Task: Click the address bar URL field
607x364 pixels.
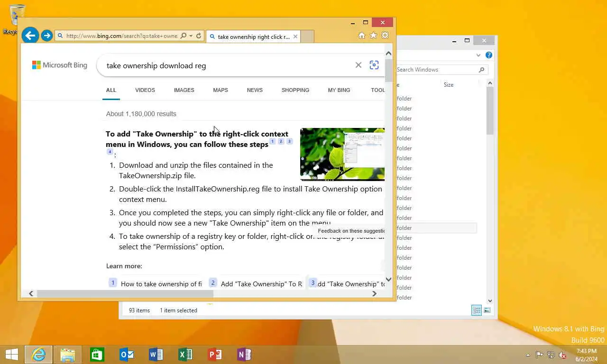Action: [x=121, y=36]
